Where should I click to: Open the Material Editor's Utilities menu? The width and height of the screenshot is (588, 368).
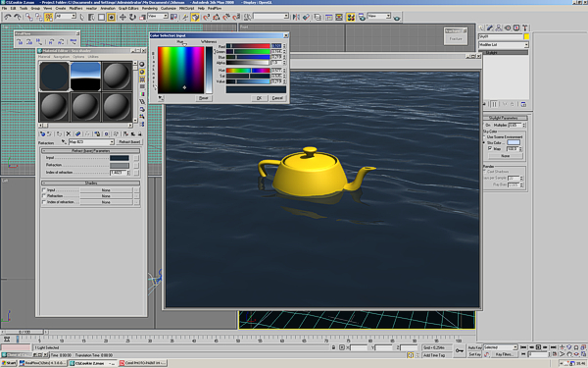pyautogui.click(x=93, y=57)
